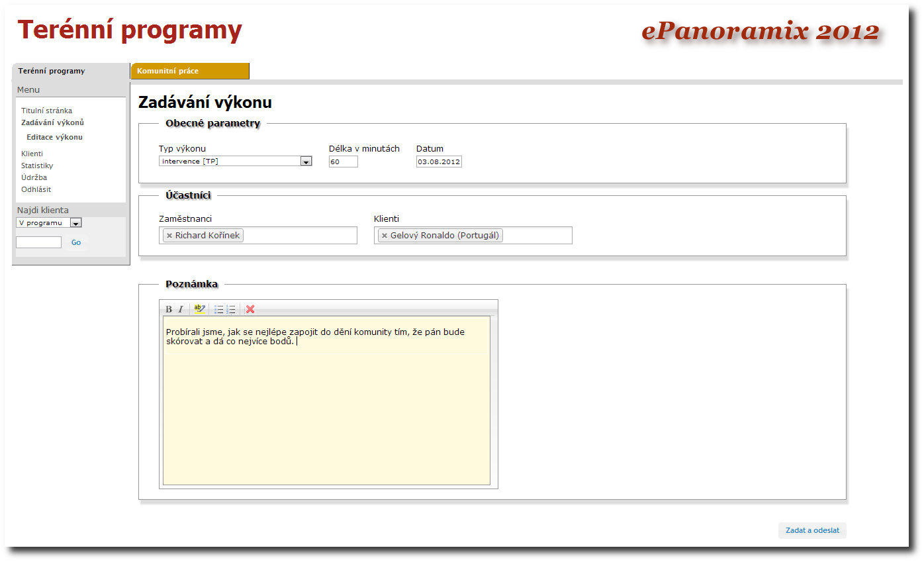
Task: Toggle italic formatting in the note editor
Action: (180, 309)
